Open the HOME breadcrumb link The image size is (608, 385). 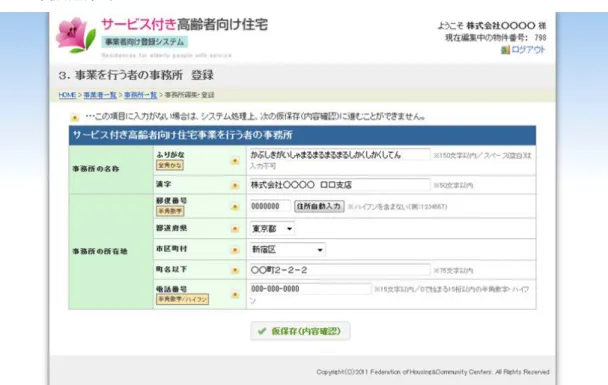coord(67,95)
